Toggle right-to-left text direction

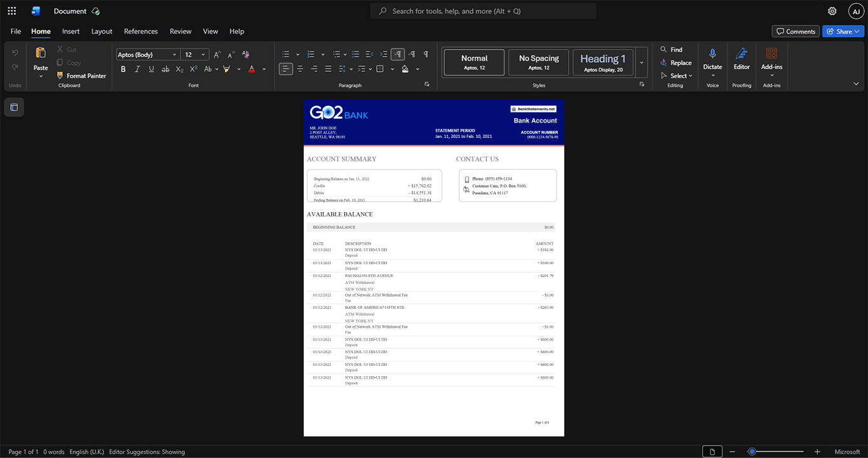(412, 55)
